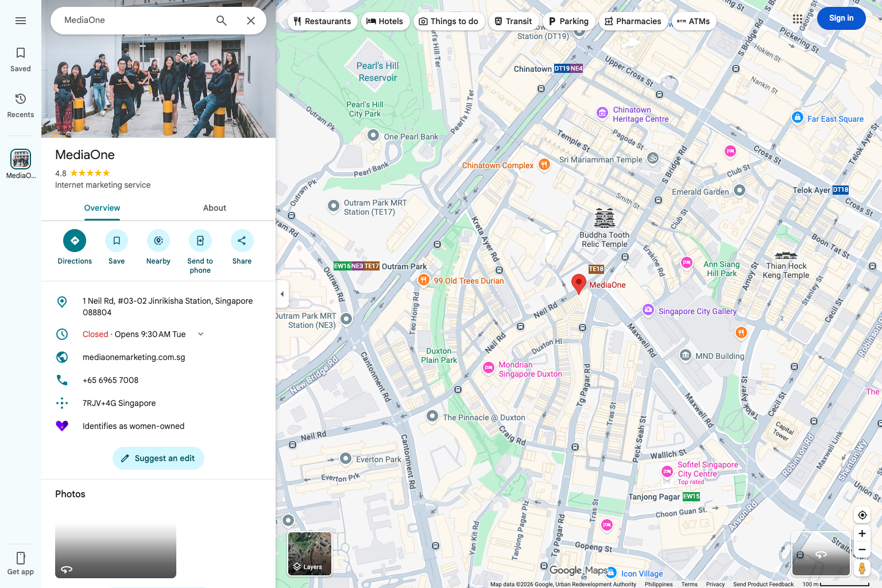This screenshot has width=882, height=588.
Task: Click the Directions round icon
Action: click(75, 241)
